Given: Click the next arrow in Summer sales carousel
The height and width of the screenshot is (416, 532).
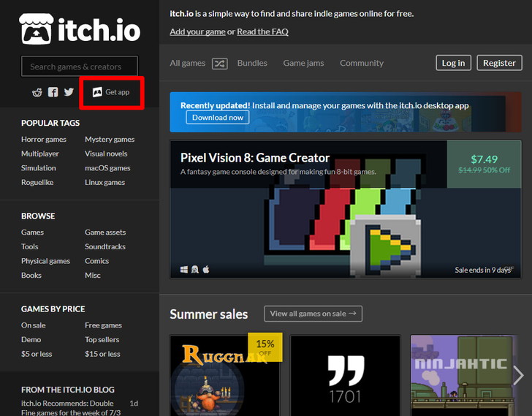Looking at the screenshot, I should click(x=518, y=375).
